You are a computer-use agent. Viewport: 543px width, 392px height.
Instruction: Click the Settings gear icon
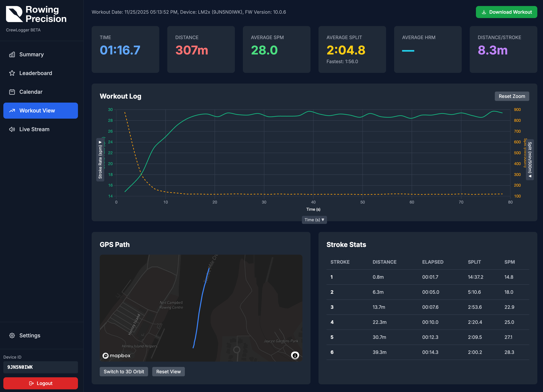click(12, 336)
